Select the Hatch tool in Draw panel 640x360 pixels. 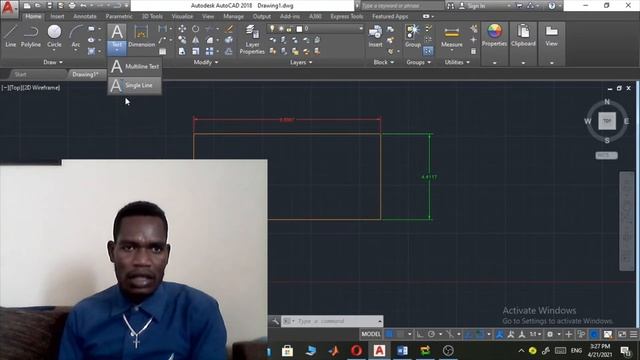coord(91,51)
